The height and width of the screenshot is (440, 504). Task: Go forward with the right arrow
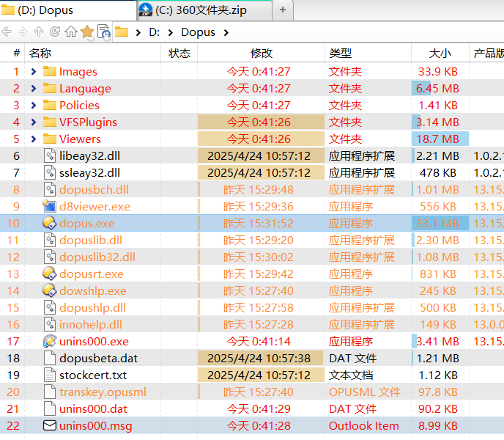(x=23, y=32)
